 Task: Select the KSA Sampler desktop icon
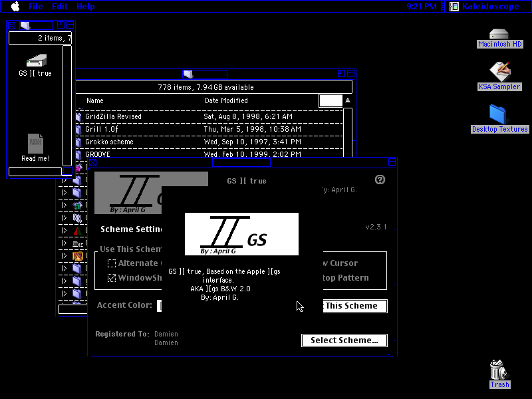500,72
